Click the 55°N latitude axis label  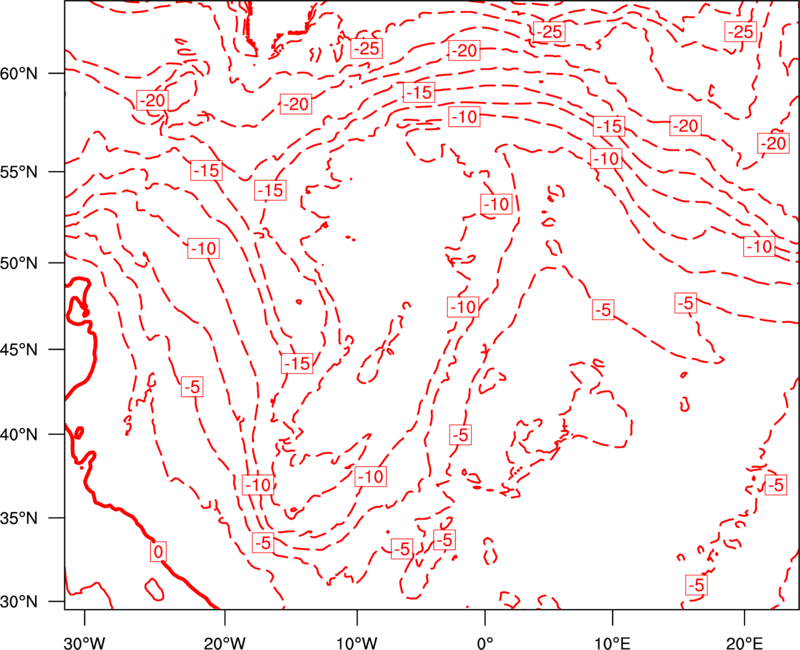[x=19, y=172]
